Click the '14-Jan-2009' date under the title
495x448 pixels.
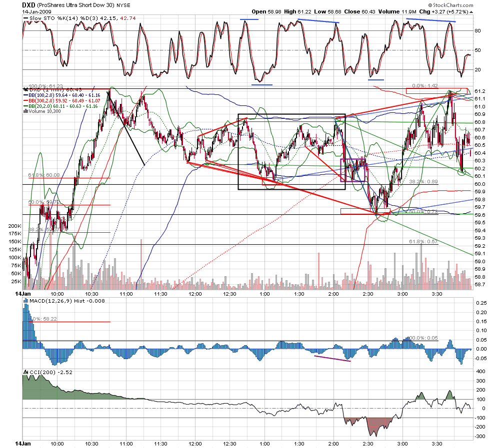point(35,11)
